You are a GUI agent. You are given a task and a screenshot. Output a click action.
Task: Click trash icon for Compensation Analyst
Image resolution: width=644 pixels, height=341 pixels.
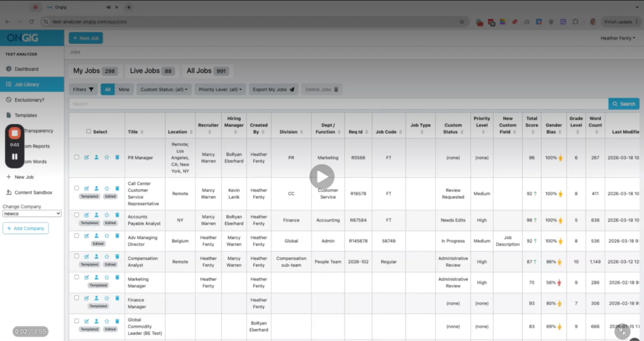(x=117, y=257)
